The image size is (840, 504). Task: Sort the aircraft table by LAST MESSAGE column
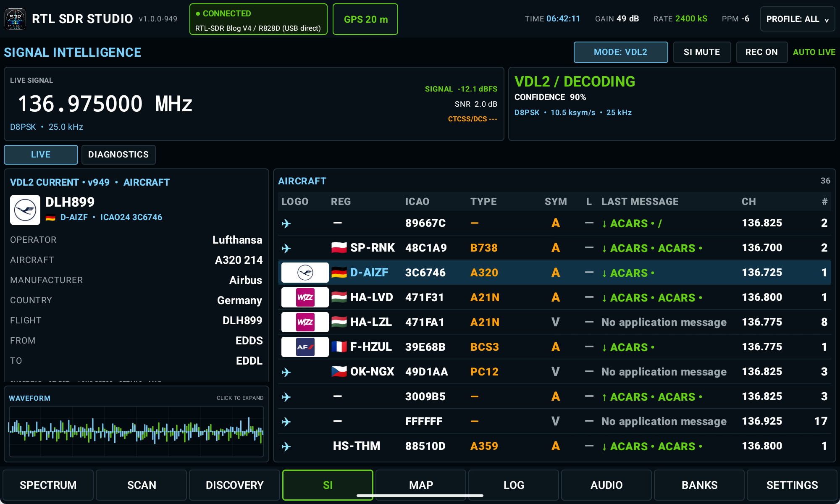click(640, 202)
